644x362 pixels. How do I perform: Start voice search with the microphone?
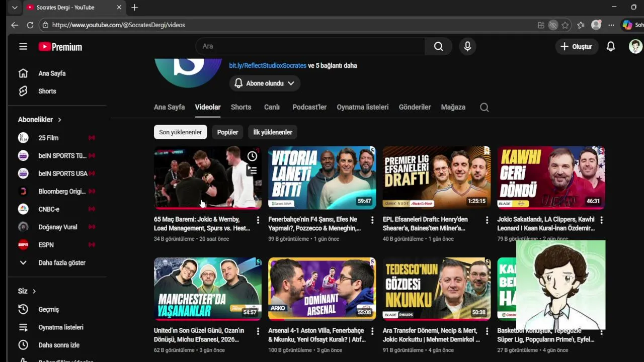click(467, 46)
